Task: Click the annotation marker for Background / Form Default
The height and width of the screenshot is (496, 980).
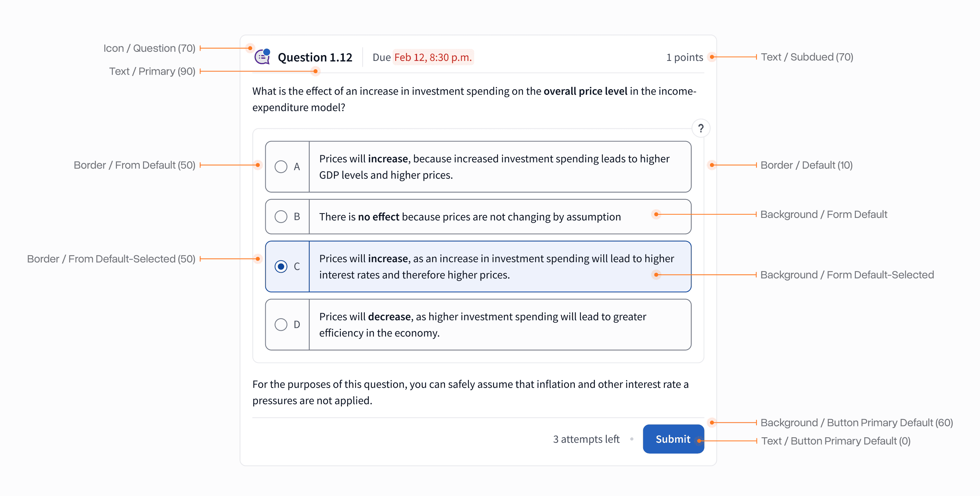Action: (656, 214)
